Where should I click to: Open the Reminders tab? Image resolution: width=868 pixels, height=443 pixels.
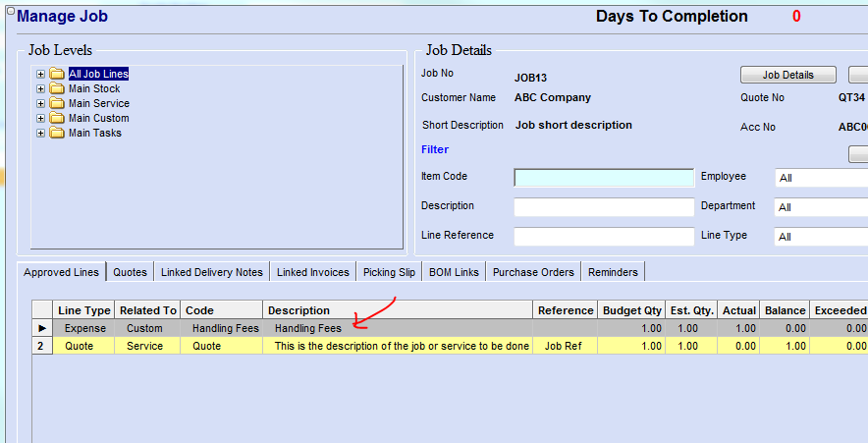click(x=613, y=272)
